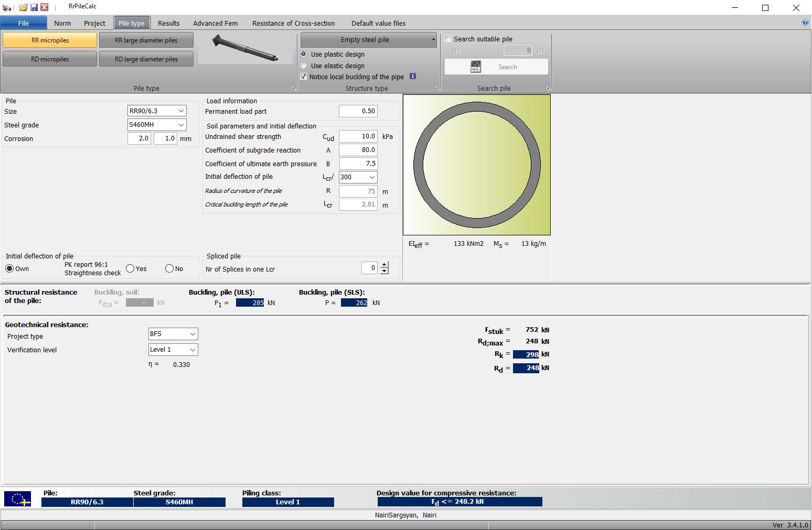Click the Rd value 248 kN
Screen dimensions: 812x530
pos(526,368)
